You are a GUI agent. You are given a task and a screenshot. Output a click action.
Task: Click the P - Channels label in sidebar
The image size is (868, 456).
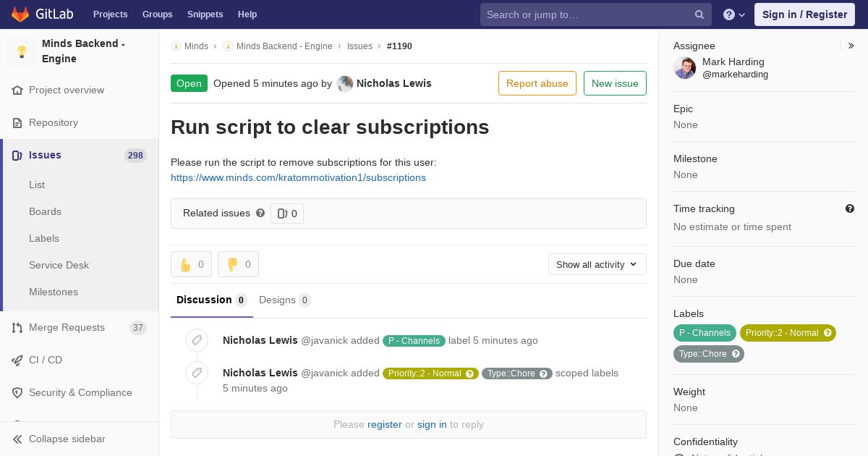coord(705,333)
